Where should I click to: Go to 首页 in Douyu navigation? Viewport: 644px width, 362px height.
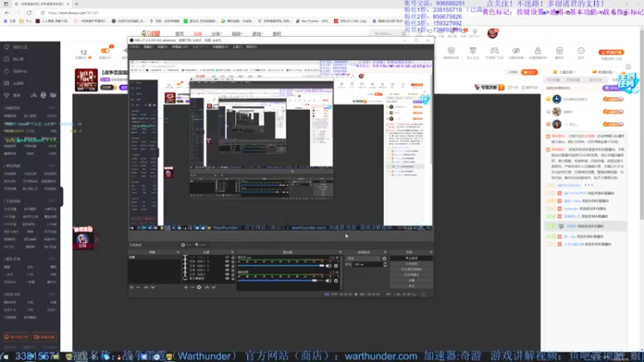pos(180,34)
